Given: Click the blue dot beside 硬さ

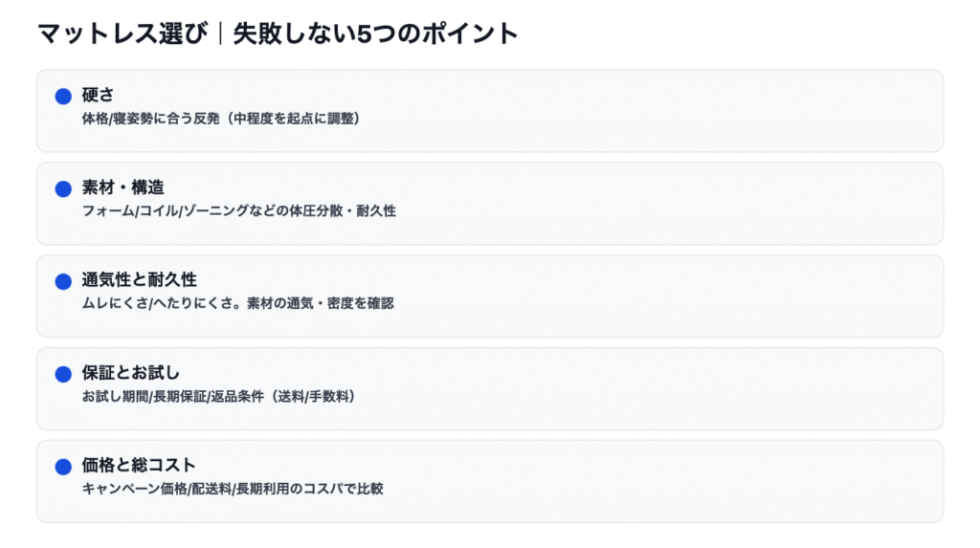Looking at the screenshot, I should [64, 96].
